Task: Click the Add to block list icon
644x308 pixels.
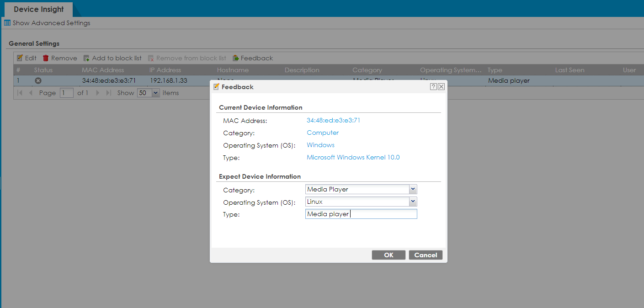Action: click(86, 58)
